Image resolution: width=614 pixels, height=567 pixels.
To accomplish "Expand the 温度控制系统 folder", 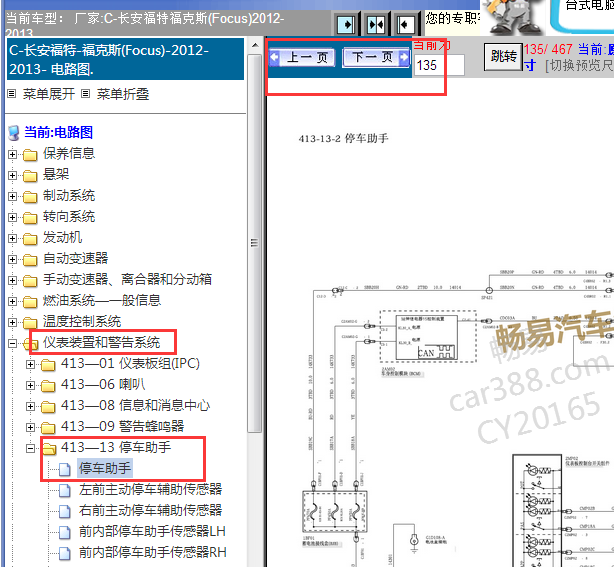I will [x=12, y=323].
